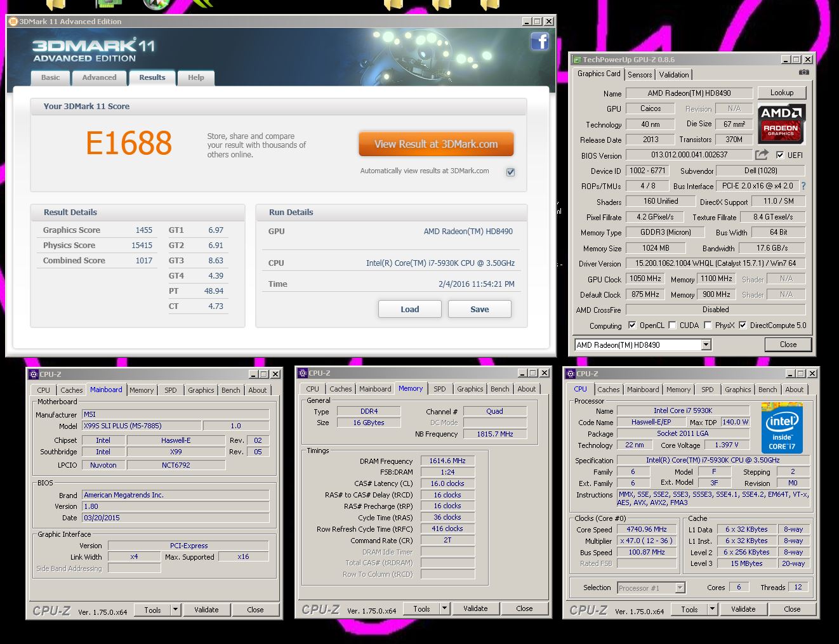This screenshot has height=644, width=839.
Task: Toggle the UEFI checkbox in GPU-Z
Action: tap(780, 155)
